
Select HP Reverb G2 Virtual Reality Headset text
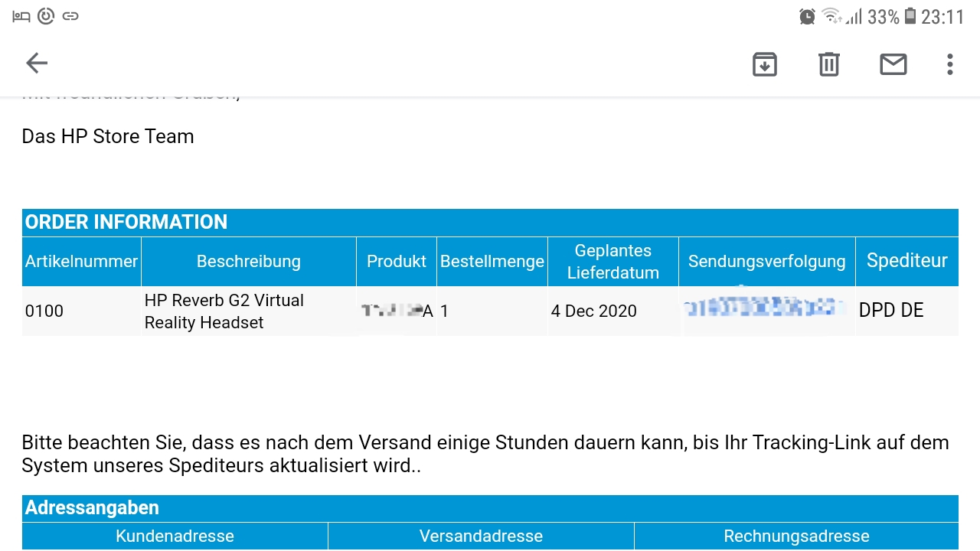tap(224, 311)
